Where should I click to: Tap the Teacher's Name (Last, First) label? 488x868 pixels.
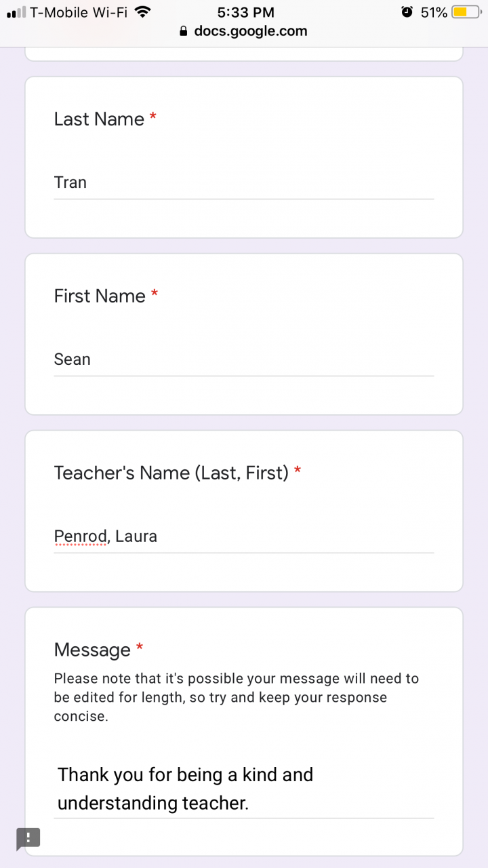click(171, 473)
